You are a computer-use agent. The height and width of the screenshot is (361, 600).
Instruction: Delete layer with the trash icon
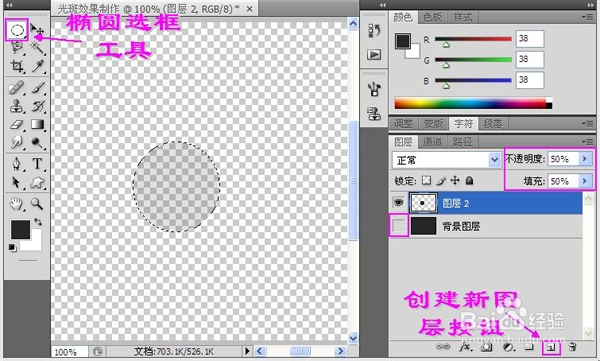pyautogui.click(x=572, y=347)
